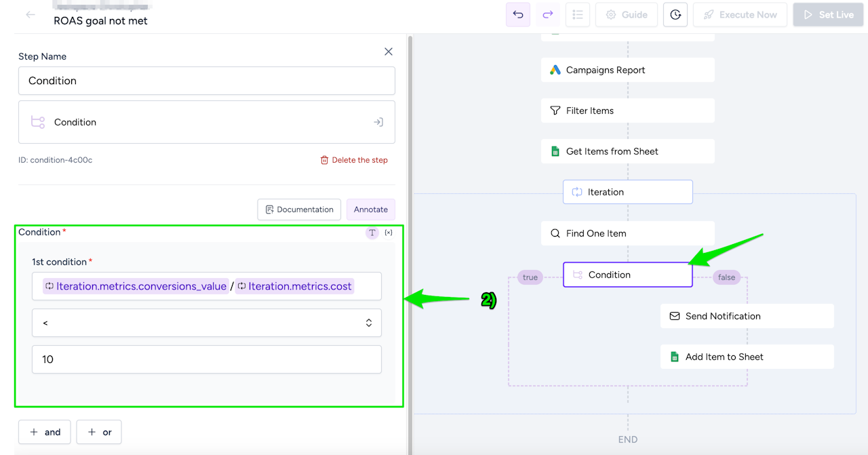Add an 'or' condition

(99, 432)
